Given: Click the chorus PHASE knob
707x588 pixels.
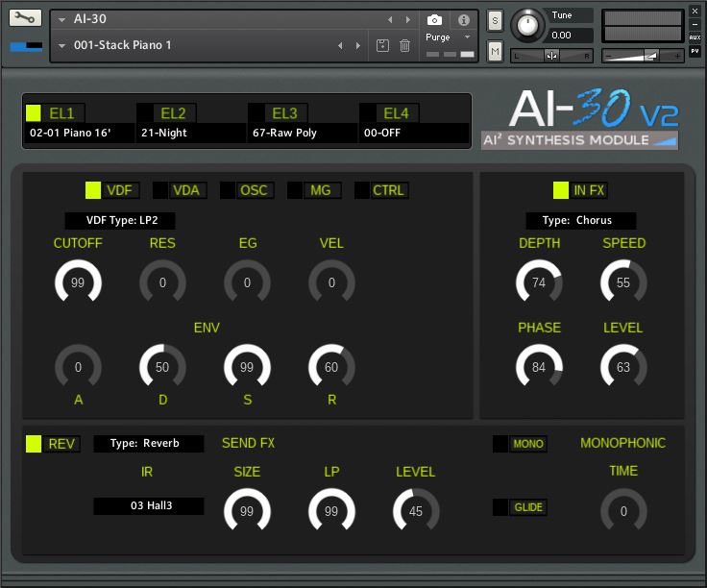Looking at the screenshot, I should [x=539, y=367].
